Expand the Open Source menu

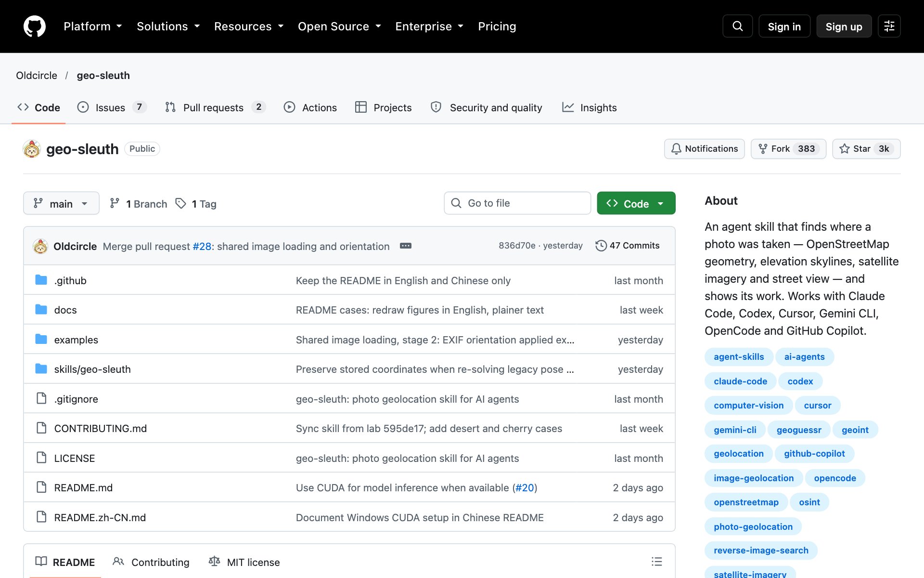pos(339,26)
